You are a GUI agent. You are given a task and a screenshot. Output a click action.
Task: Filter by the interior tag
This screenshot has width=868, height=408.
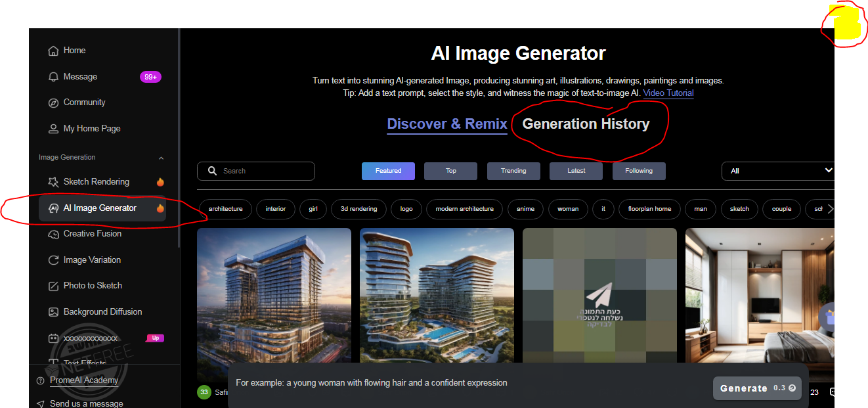point(276,209)
